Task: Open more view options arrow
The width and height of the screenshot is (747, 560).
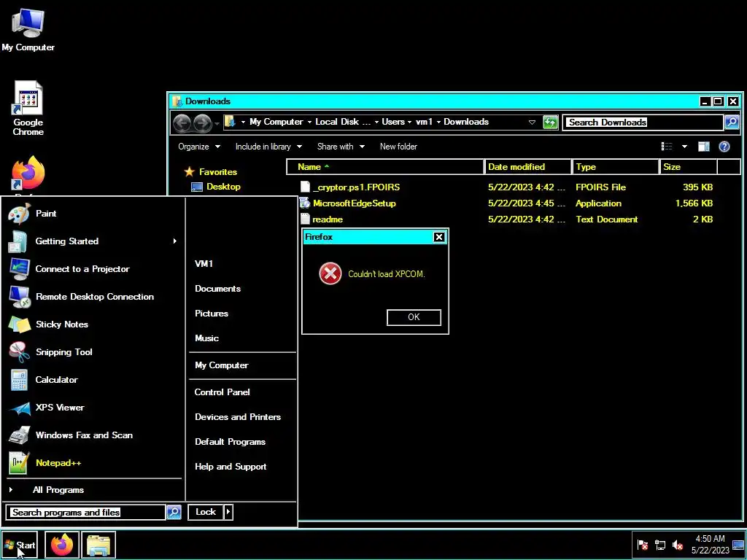Action: pyautogui.click(x=684, y=147)
